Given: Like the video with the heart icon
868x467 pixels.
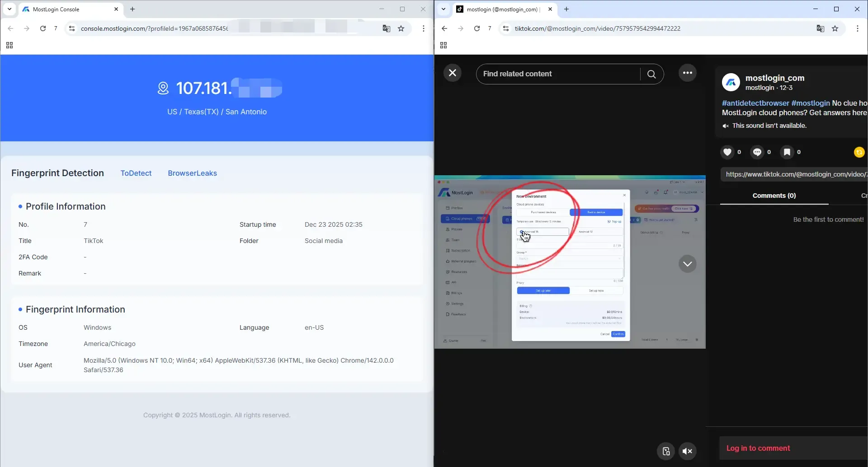Looking at the screenshot, I should (728, 152).
